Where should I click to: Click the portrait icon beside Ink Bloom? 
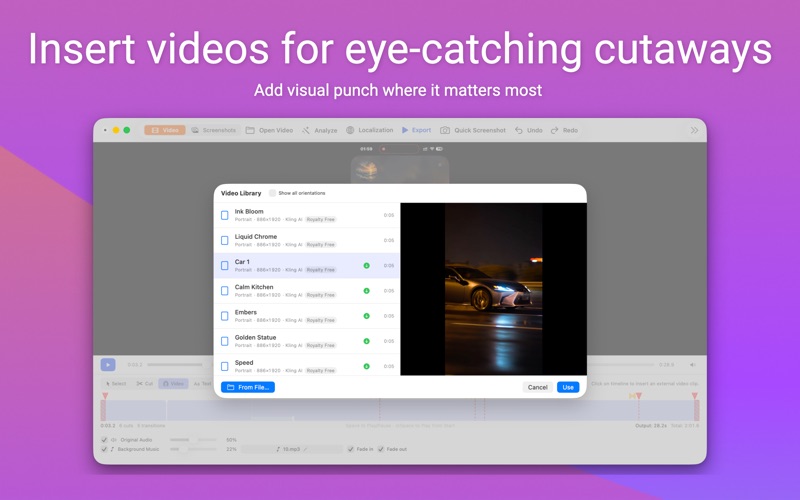(x=224, y=215)
